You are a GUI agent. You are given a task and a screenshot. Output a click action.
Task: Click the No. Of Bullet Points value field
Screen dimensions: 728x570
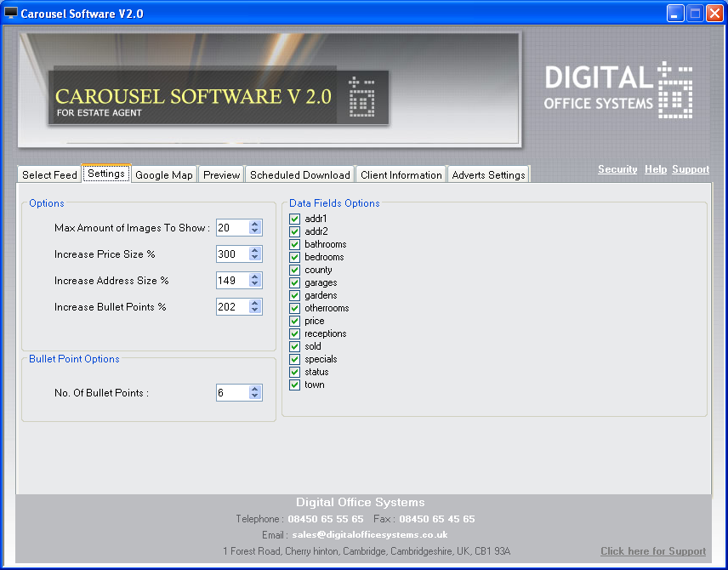point(233,393)
